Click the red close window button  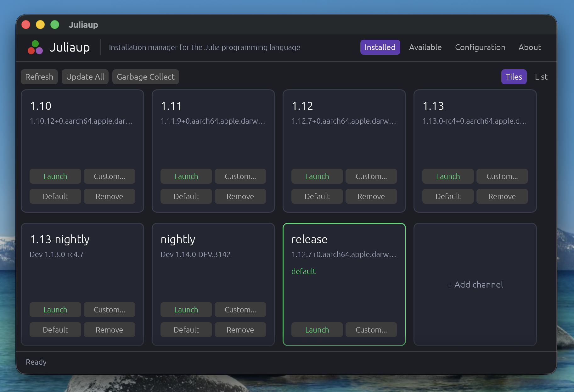[26, 25]
